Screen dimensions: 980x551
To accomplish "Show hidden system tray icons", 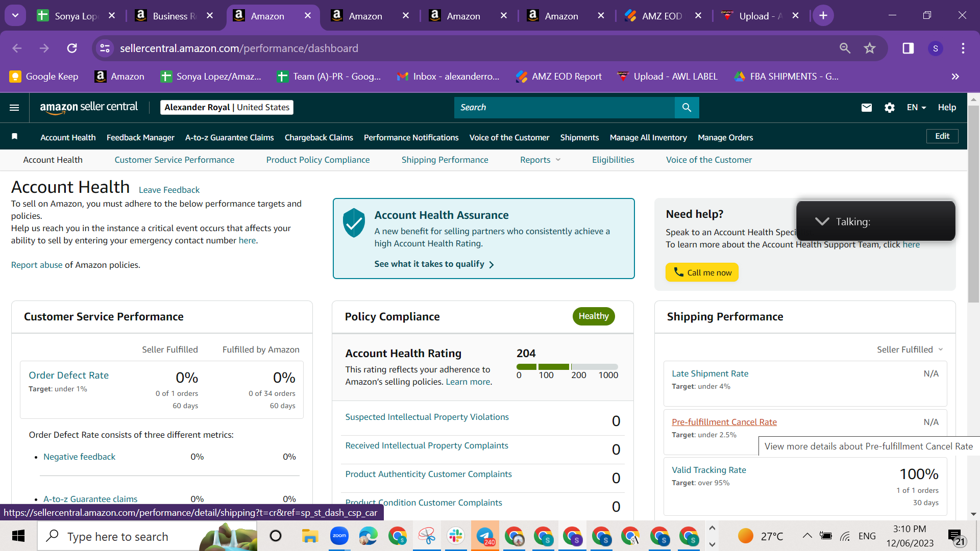I will [x=807, y=536].
